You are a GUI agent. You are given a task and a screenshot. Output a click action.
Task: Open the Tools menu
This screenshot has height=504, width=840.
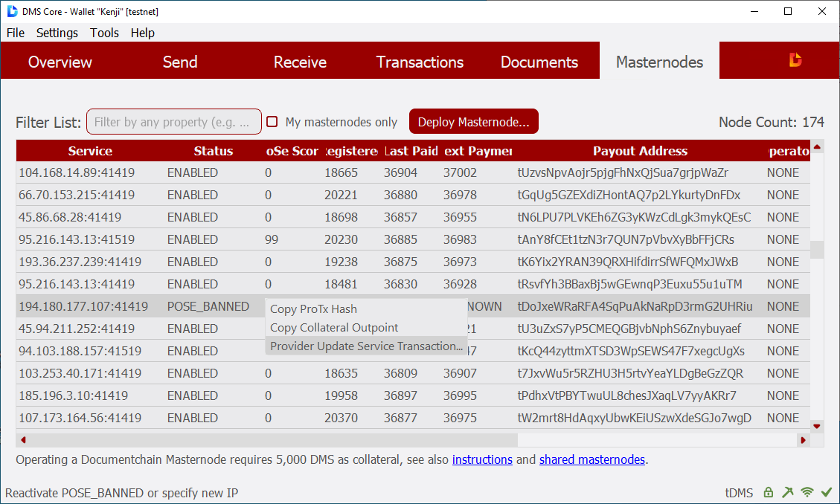pyautogui.click(x=104, y=33)
